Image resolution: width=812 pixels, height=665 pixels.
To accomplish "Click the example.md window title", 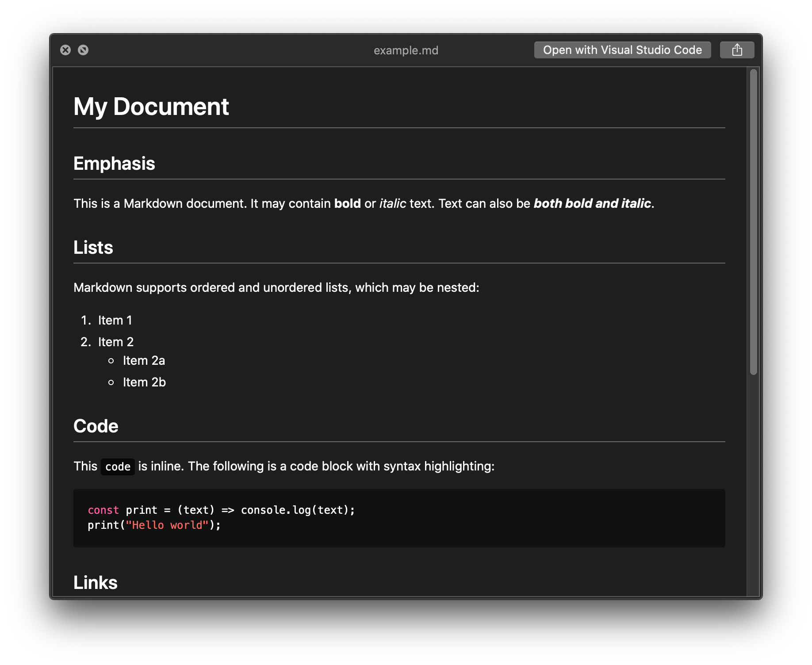I will (x=406, y=50).
